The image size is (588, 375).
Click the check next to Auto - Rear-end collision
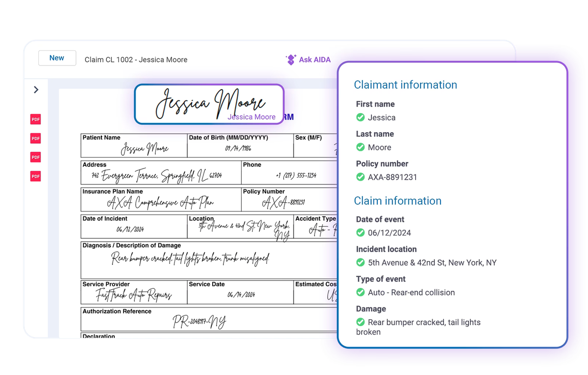[360, 292]
